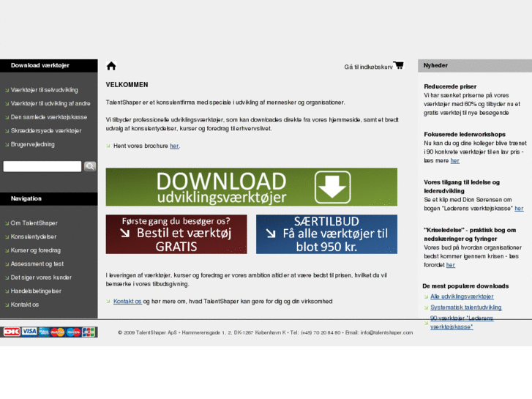Click the Download værktøjer header
The width and height of the screenshot is (532, 399).
(x=49, y=66)
